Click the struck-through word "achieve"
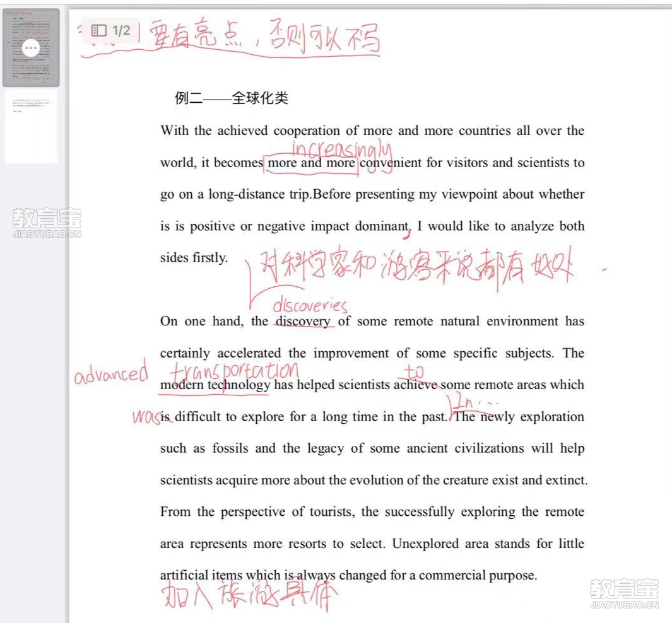Screen dimensions: 672x623 point(416,385)
